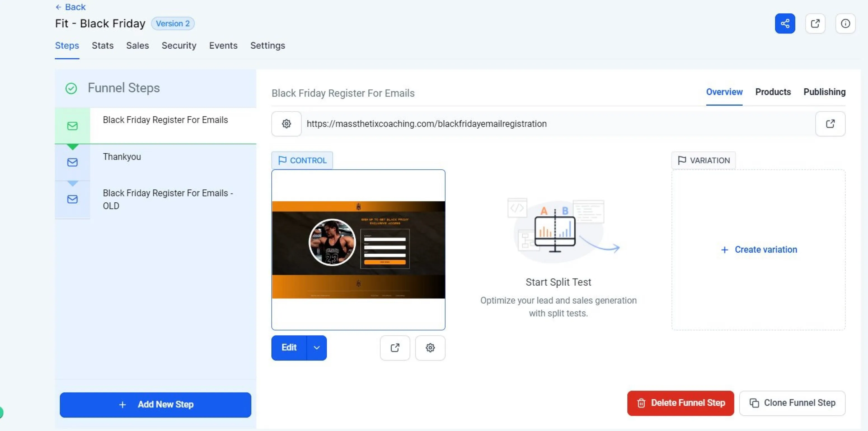Viewport: 868px width, 431px height.
Task: Click Add New Step button
Action: pyautogui.click(x=155, y=405)
